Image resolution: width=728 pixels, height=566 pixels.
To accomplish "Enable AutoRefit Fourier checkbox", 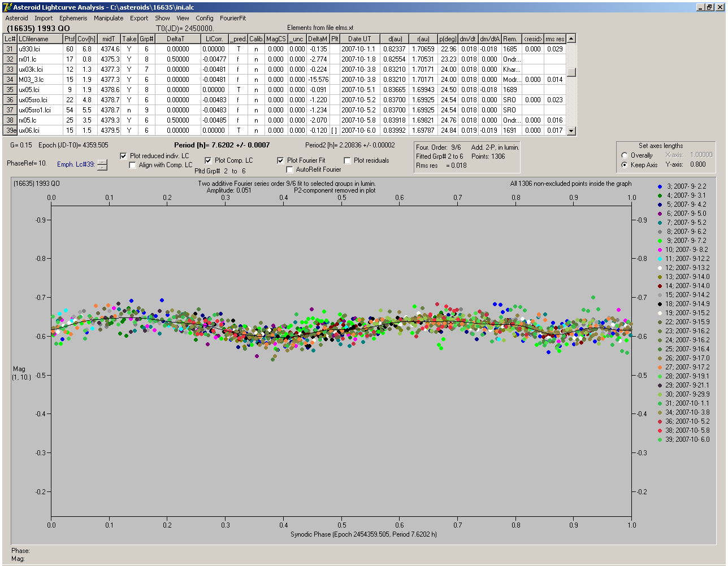I will point(289,169).
